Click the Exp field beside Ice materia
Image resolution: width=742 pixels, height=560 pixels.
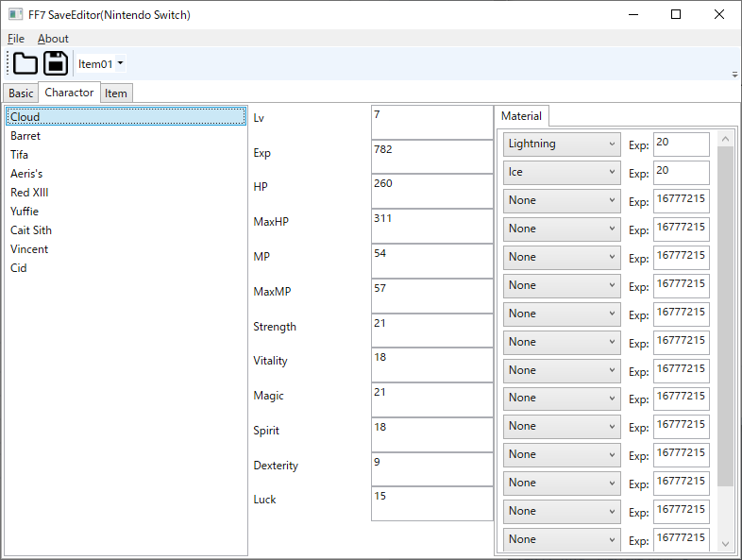pyautogui.click(x=682, y=173)
